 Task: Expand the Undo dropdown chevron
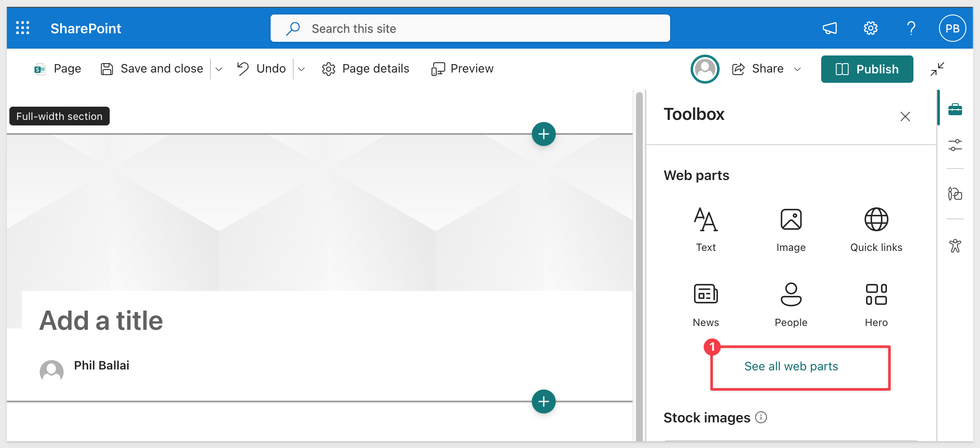click(x=301, y=69)
